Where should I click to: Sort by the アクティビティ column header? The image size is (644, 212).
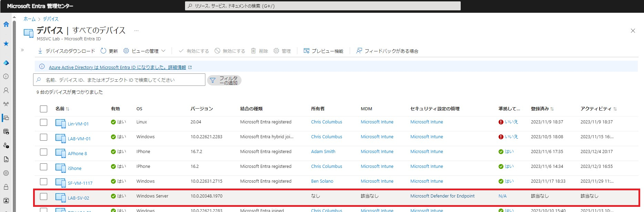click(x=599, y=109)
